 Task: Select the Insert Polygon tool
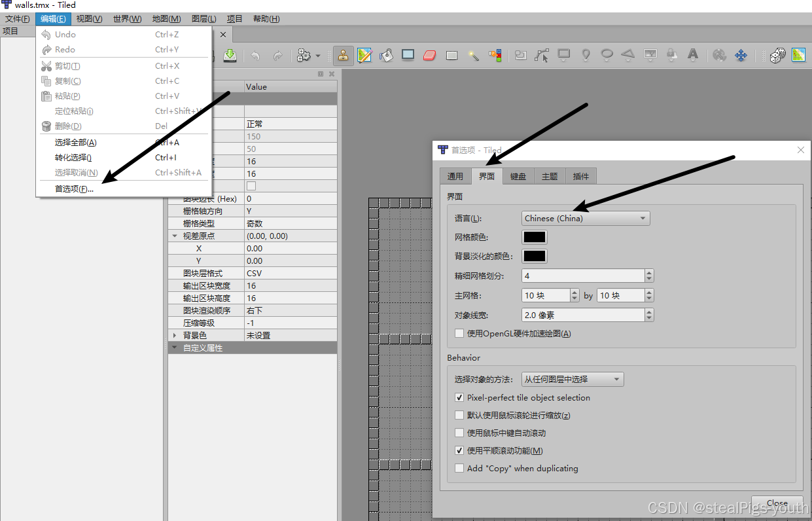point(628,56)
